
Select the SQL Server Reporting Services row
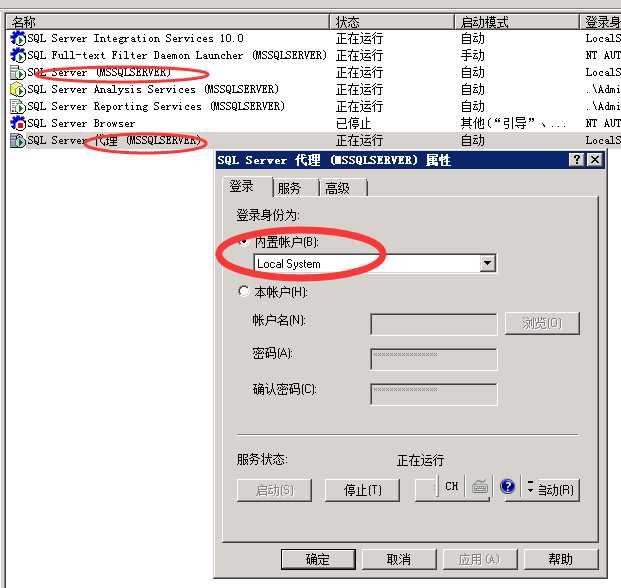(313, 107)
